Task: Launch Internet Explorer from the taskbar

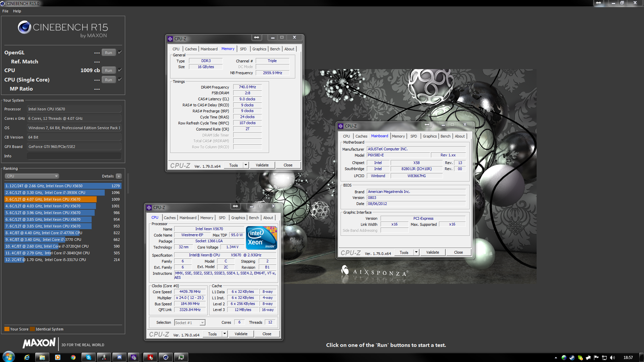Action: click(27, 357)
